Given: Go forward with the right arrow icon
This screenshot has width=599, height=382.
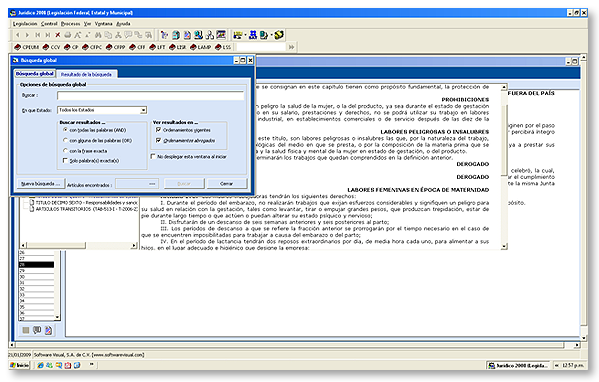Looking at the screenshot, I should (x=27, y=35).
